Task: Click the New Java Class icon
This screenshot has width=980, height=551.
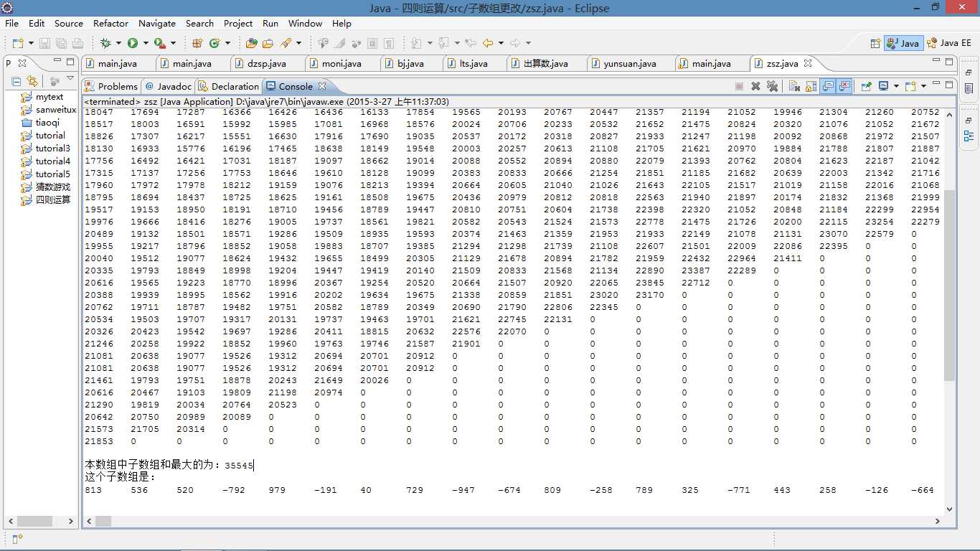Action: point(214,43)
